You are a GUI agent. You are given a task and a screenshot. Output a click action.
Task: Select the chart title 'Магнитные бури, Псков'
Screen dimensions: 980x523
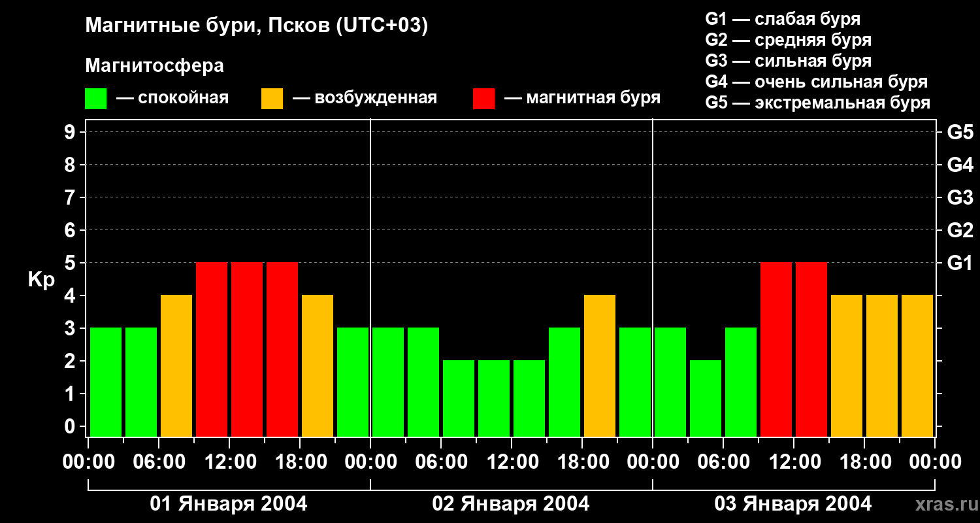256,26
